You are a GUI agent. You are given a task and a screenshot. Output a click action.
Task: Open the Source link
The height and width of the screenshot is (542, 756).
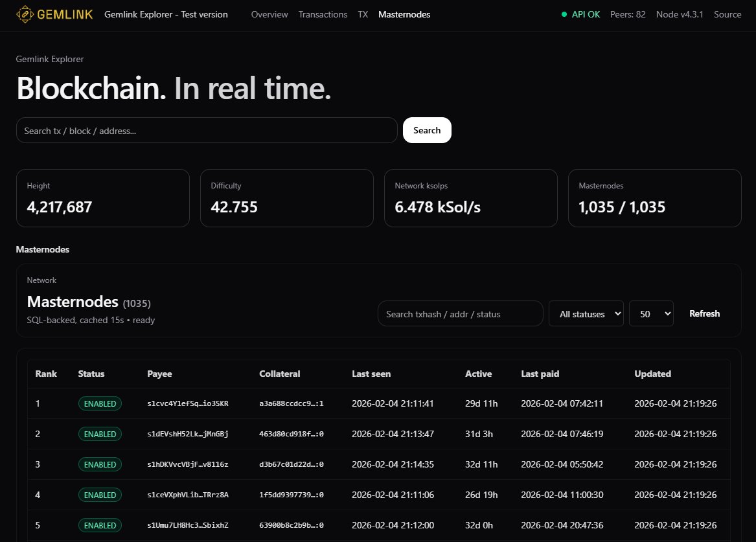727,14
